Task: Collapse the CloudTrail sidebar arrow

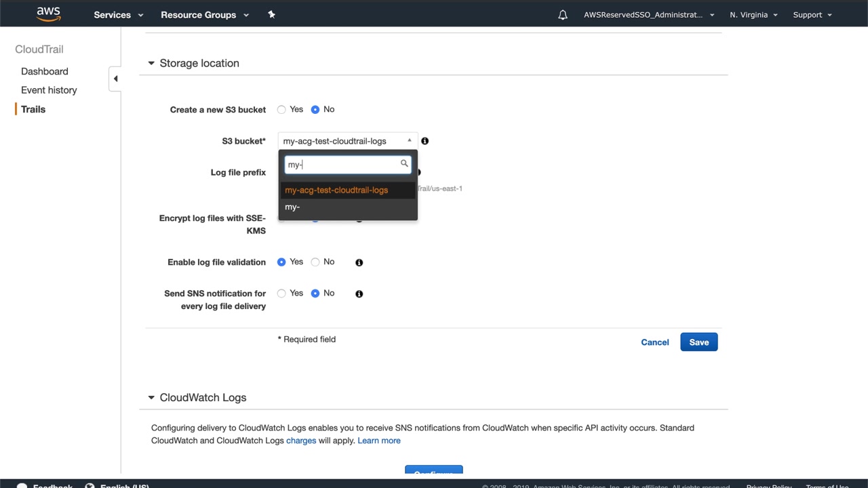Action: click(x=115, y=79)
